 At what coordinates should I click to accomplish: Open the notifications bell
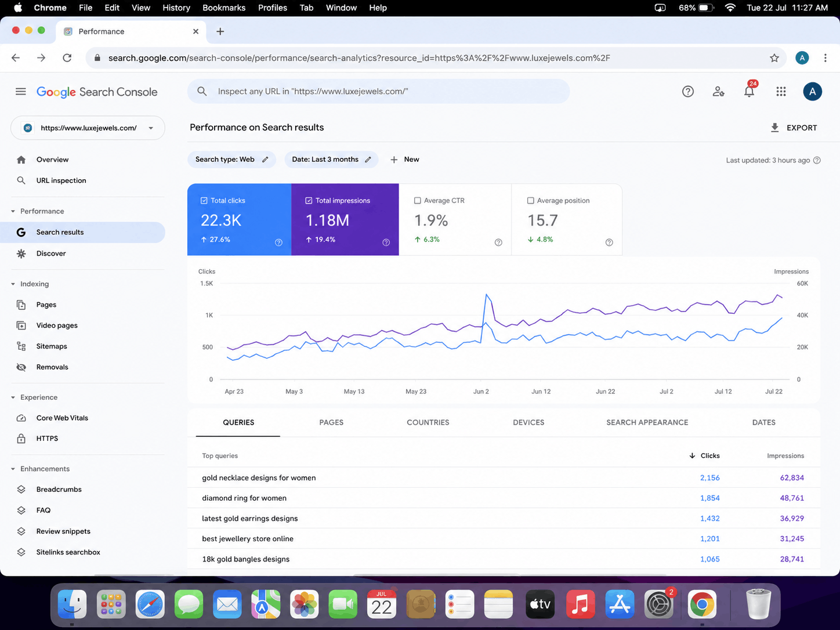coord(750,92)
